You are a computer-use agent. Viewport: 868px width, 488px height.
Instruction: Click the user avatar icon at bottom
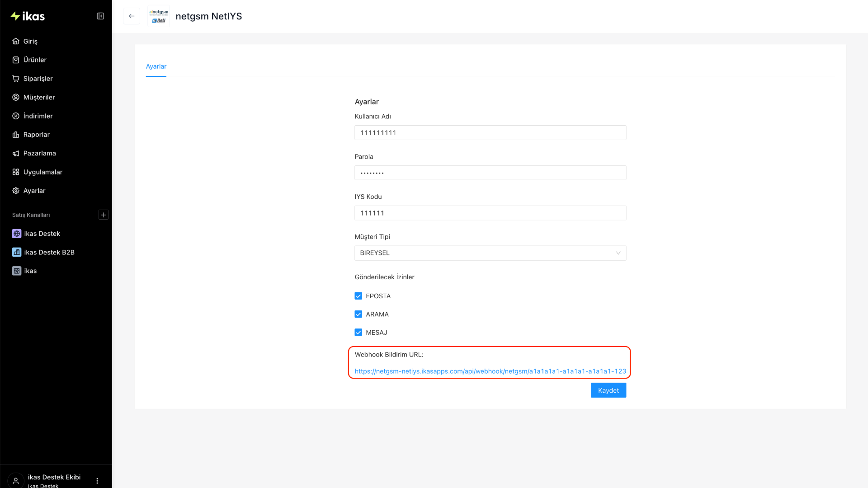click(x=16, y=480)
